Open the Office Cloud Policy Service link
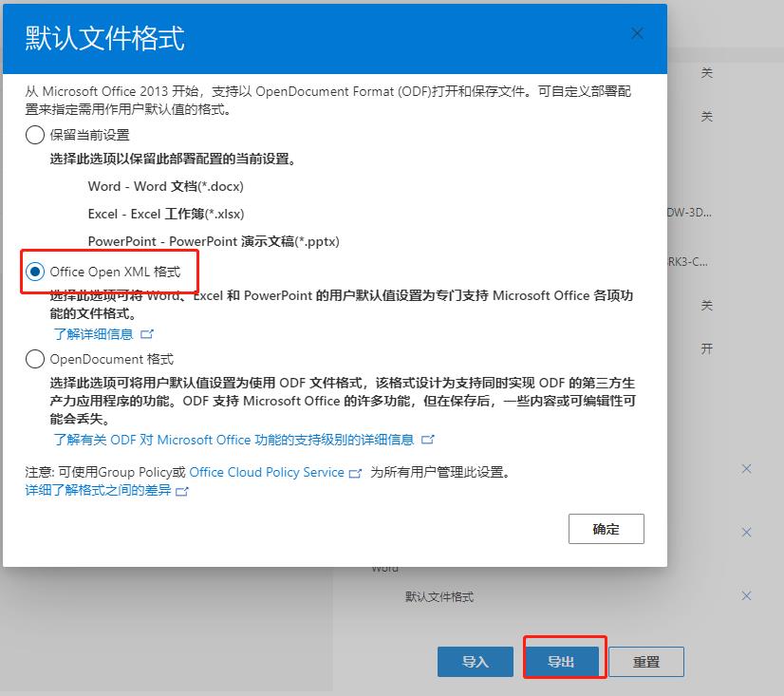 coord(267,472)
